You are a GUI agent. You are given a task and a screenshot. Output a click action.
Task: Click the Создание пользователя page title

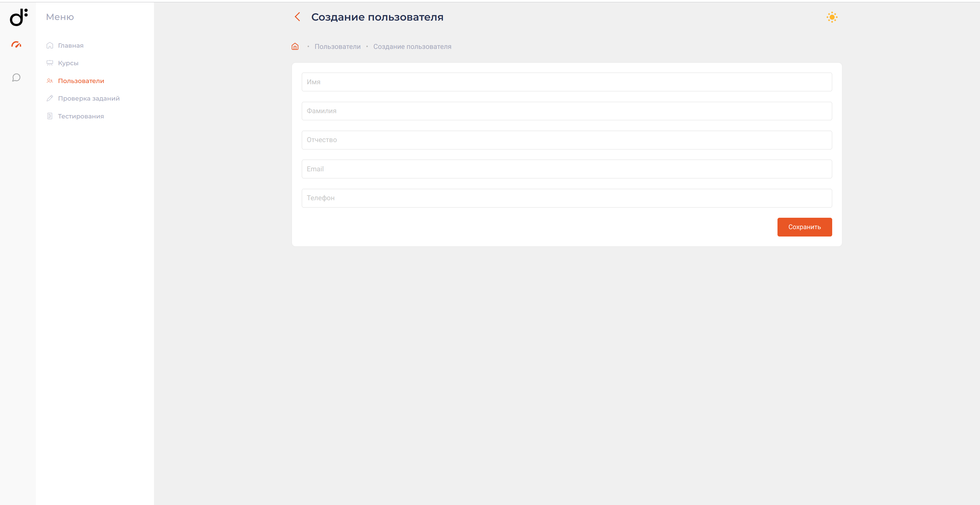(377, 17)
